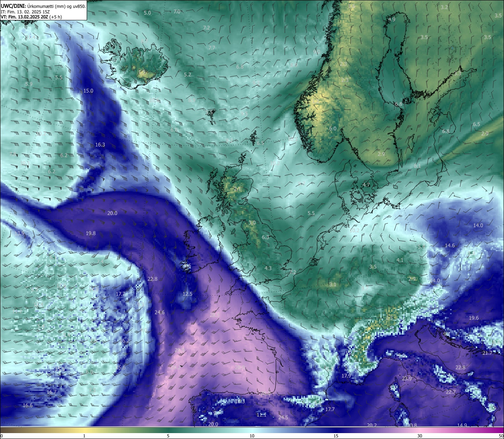Click the 20.8 value at the bottom
504x439 pixels.
pyautogui.click(x=412, y=425)
